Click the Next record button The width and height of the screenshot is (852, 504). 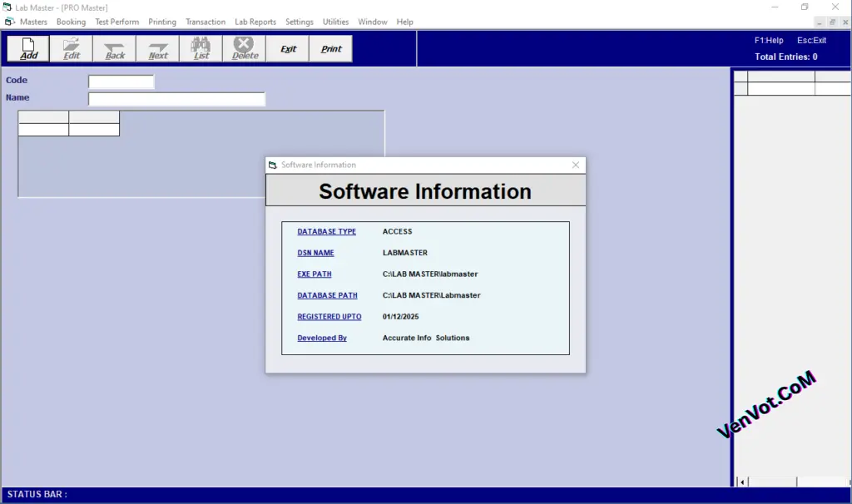pos(158,49)
